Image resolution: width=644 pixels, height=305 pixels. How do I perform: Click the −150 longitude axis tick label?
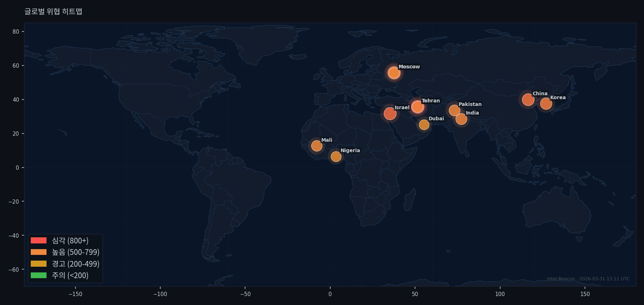point(75,294)
